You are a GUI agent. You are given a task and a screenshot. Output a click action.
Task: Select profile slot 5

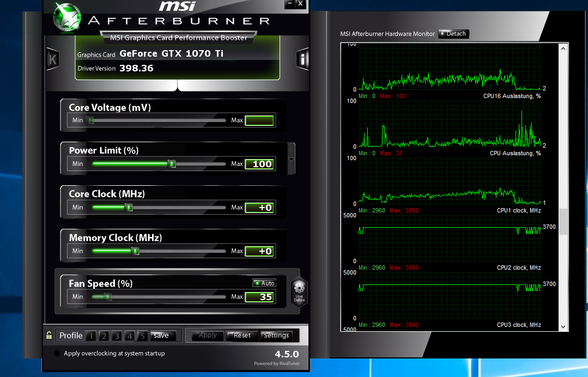[142, 336]
